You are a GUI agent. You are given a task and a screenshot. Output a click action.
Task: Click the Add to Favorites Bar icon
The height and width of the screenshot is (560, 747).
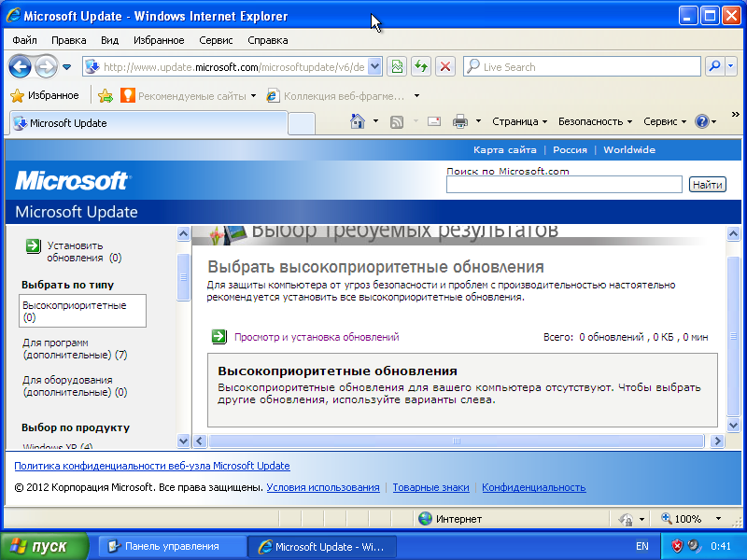105,96
